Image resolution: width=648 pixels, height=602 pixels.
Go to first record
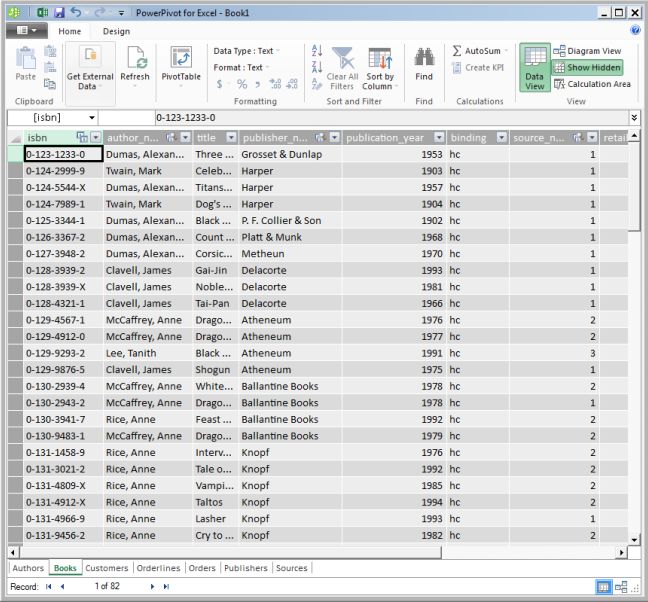pos(49,586)
